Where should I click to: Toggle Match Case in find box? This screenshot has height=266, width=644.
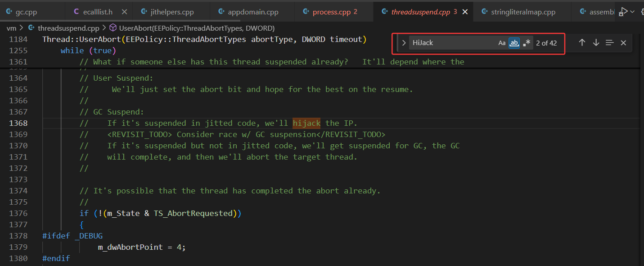pos(502,43)
